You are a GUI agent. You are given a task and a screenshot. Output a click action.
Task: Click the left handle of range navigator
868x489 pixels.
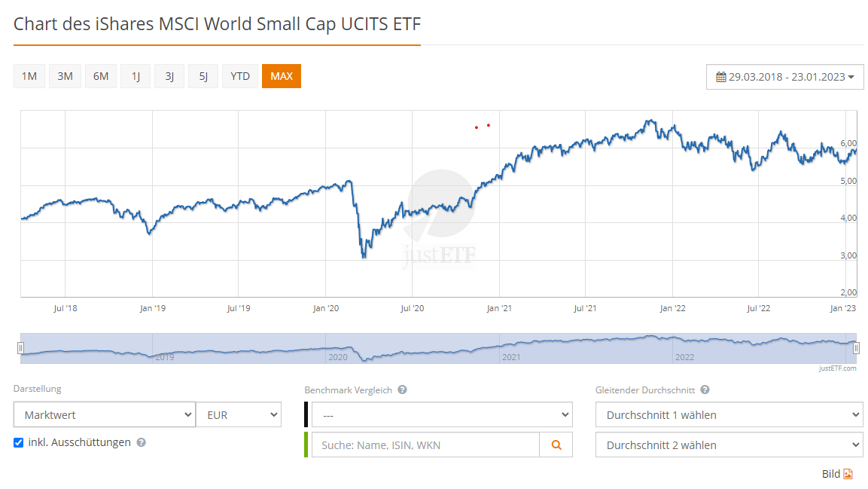click(21, 347)
